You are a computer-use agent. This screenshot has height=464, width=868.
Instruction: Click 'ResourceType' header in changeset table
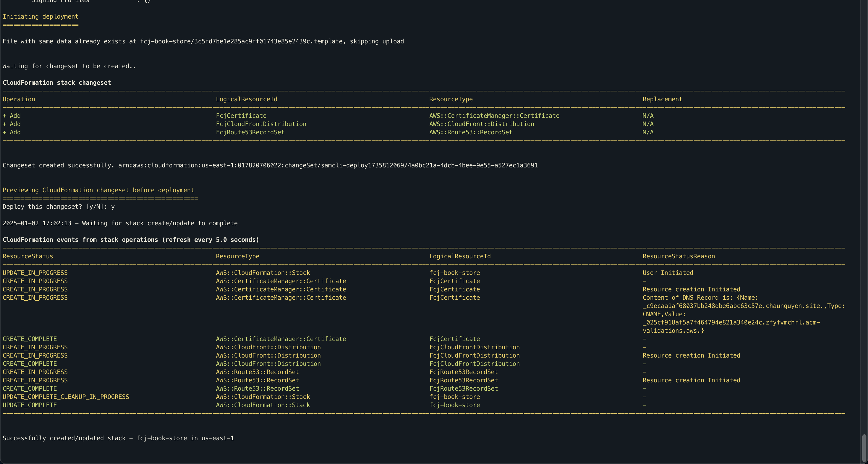coord(451,99)
